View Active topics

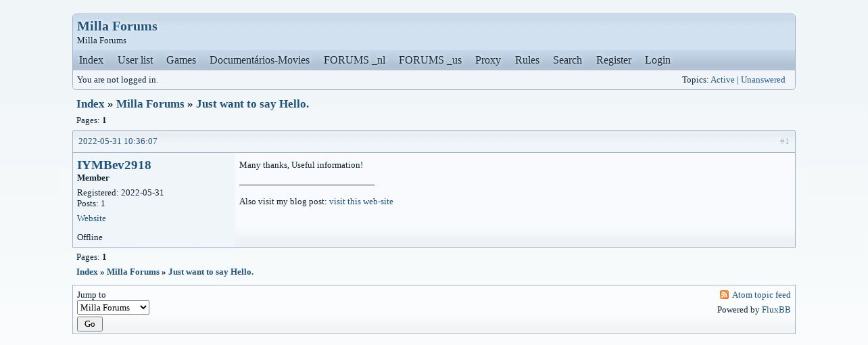[x=722, y=80]
